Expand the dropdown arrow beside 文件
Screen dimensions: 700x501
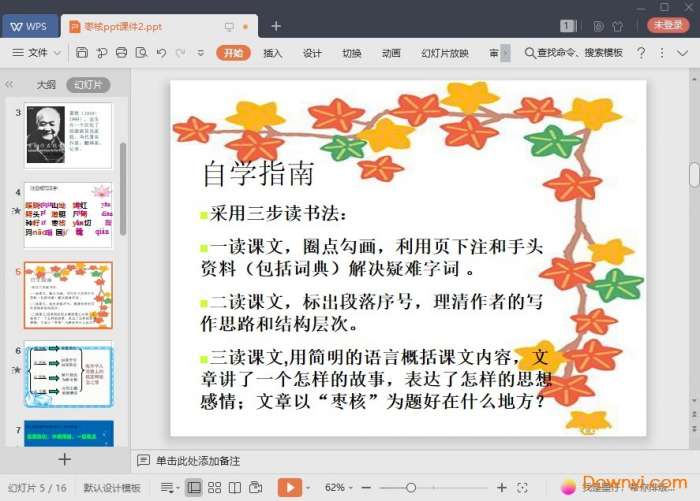coord(57,53)
